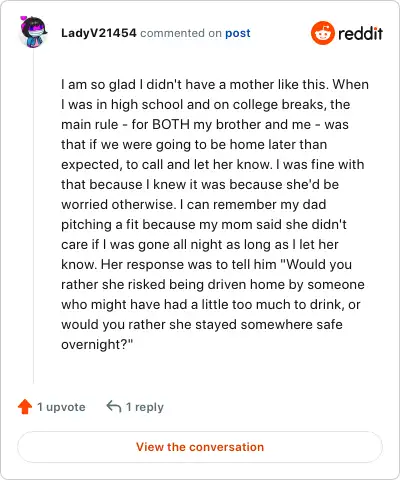Click the phrase "pitching a fit because"
The height and width of the screenshot is (480, 400).
tap(128, 225)
